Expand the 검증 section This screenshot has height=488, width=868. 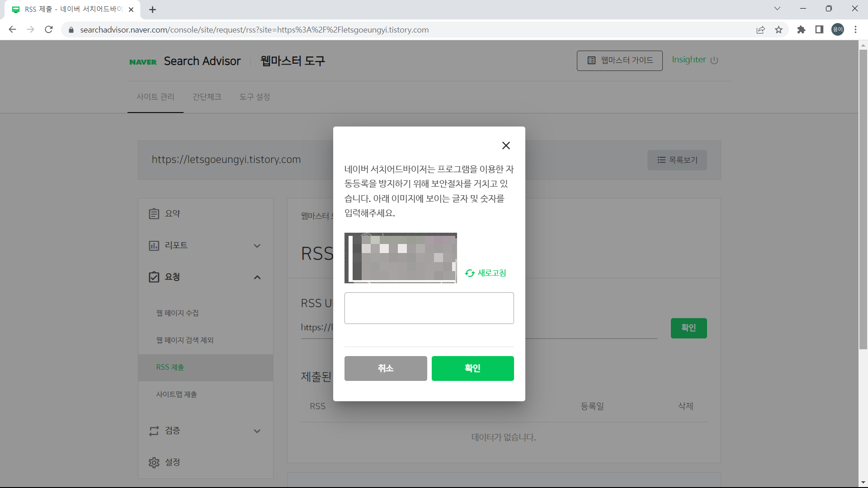coord(257,431)
